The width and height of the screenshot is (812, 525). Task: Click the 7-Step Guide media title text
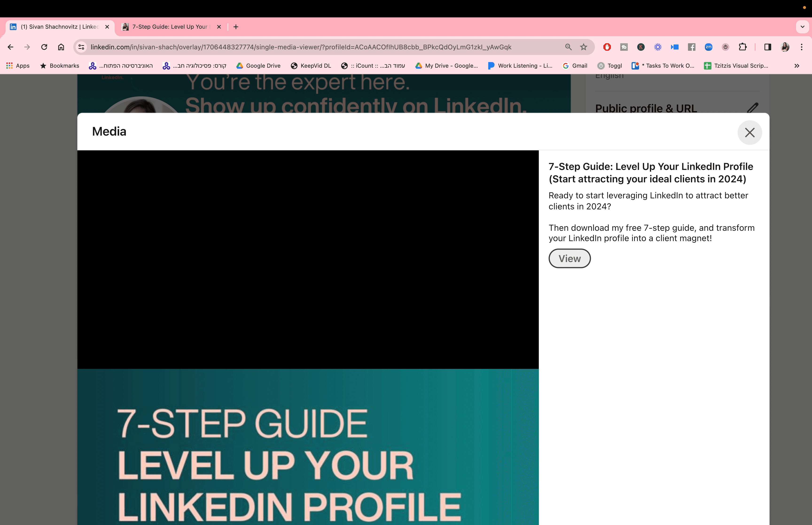click(x=651, y=172)
